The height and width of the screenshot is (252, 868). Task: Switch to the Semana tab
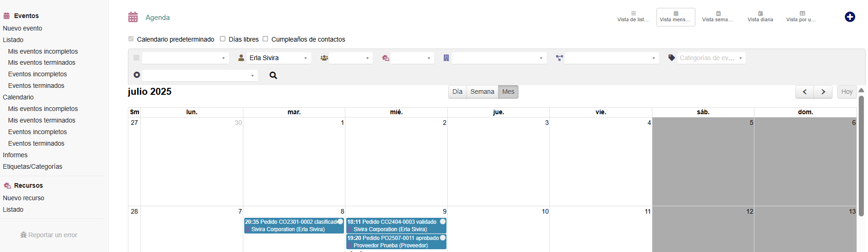click(482, 92)
